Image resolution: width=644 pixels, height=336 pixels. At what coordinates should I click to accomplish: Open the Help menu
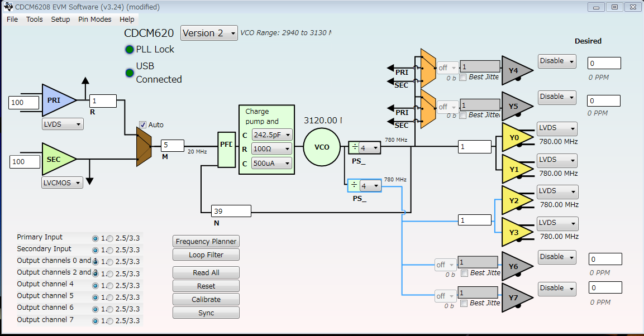[127, 20]
